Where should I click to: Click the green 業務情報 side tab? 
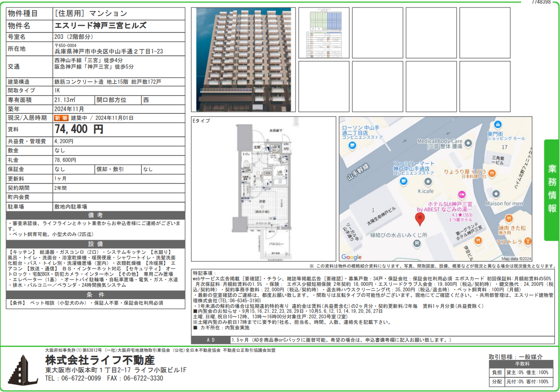[552, 190]
